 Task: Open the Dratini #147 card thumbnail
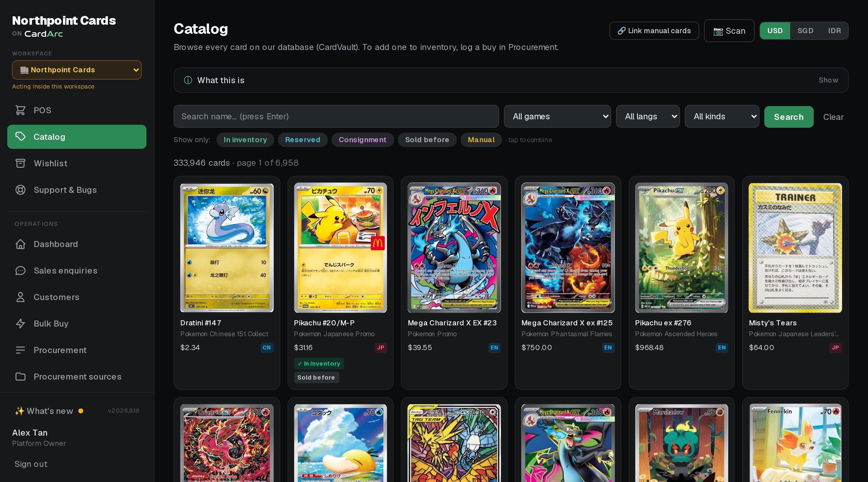coord(226,248)
